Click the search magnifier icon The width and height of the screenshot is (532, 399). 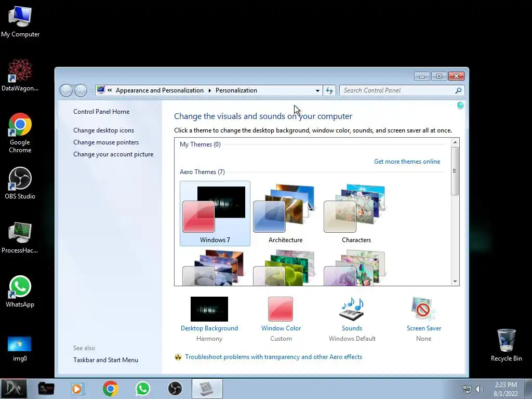click(x=458, y=90)
